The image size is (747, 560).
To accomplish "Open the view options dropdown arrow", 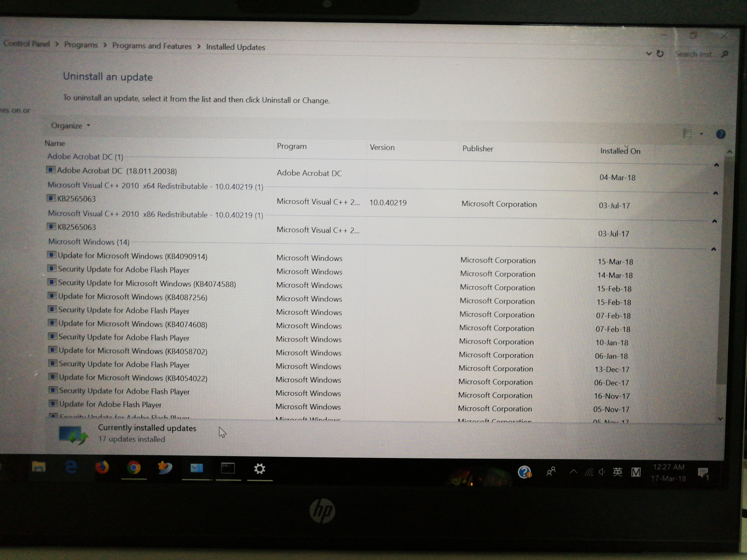I will [701, 134].
